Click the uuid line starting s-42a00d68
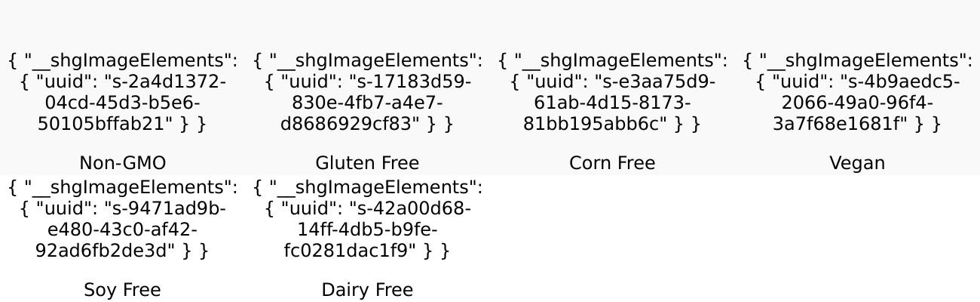The height and width of the screenshot is (302, 980). coord(367,208)
